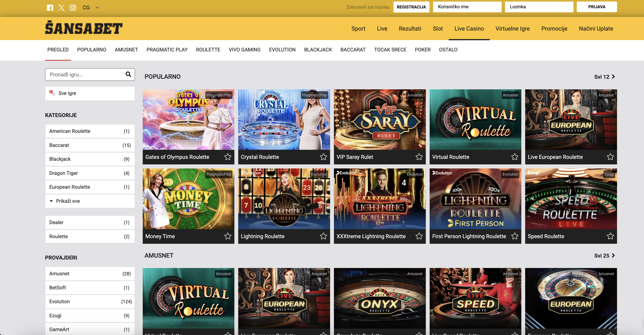
Task: Open the Amusnet tab
Action: pos(126,50)
